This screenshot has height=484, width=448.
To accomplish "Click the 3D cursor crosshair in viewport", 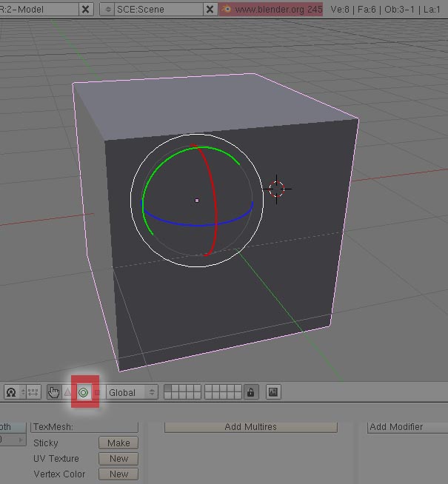I will click(x=277, y=189).
